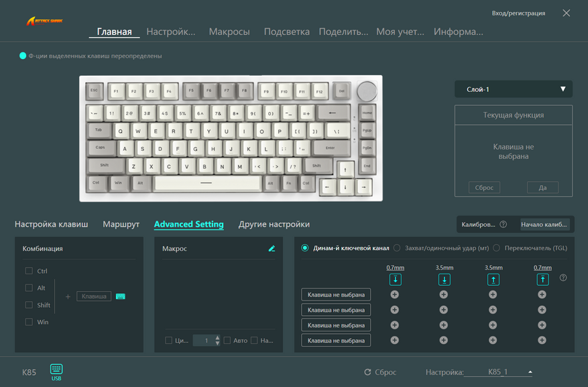Check the Shift modifier checkbox
This screenshot has width=588, height=387.
29,305
